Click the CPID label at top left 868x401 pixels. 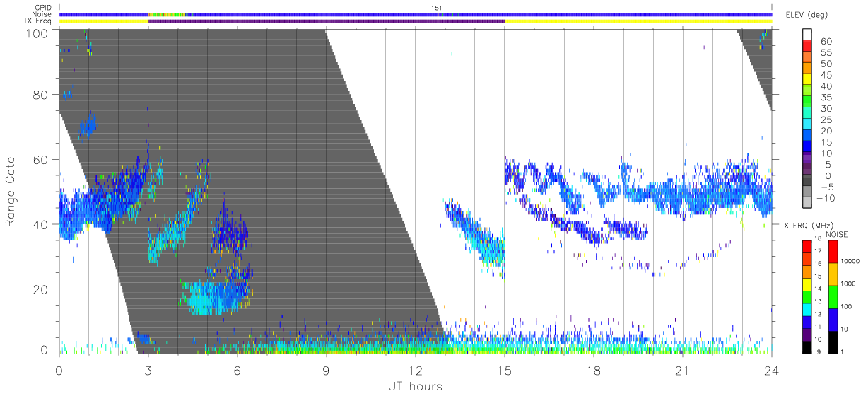point(44,7)
